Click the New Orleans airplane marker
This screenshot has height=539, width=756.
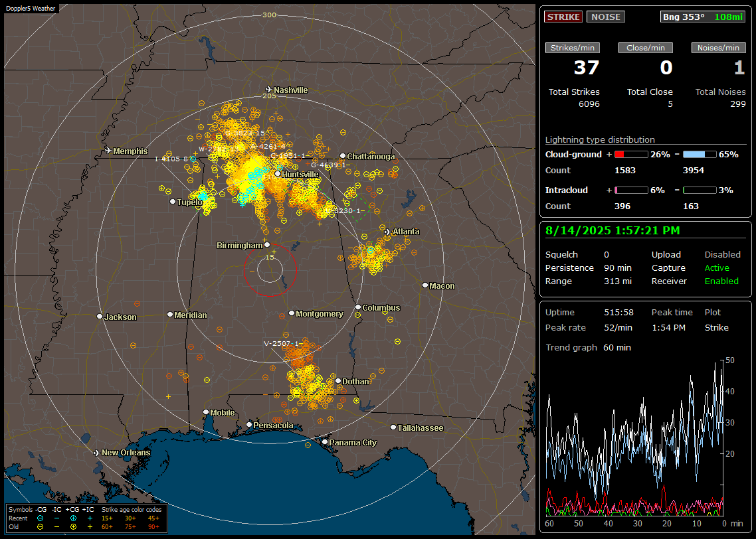coord(97,453)
